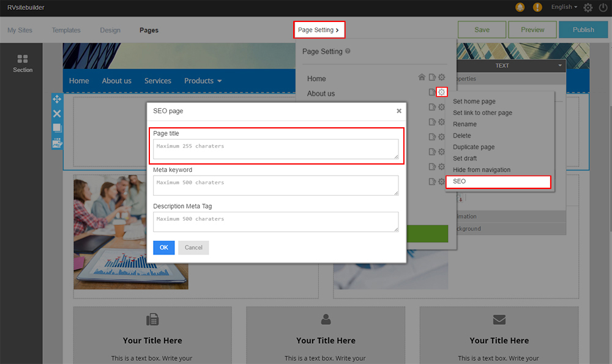Click the notification bell icon
This screenshot has height=364, width=612.
pos(520,7)
